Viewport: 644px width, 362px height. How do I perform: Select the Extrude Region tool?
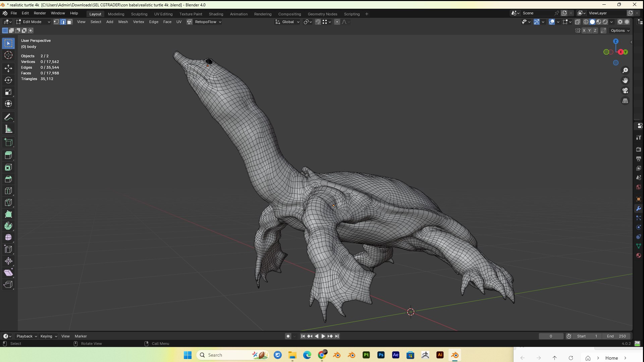(8, 155)
